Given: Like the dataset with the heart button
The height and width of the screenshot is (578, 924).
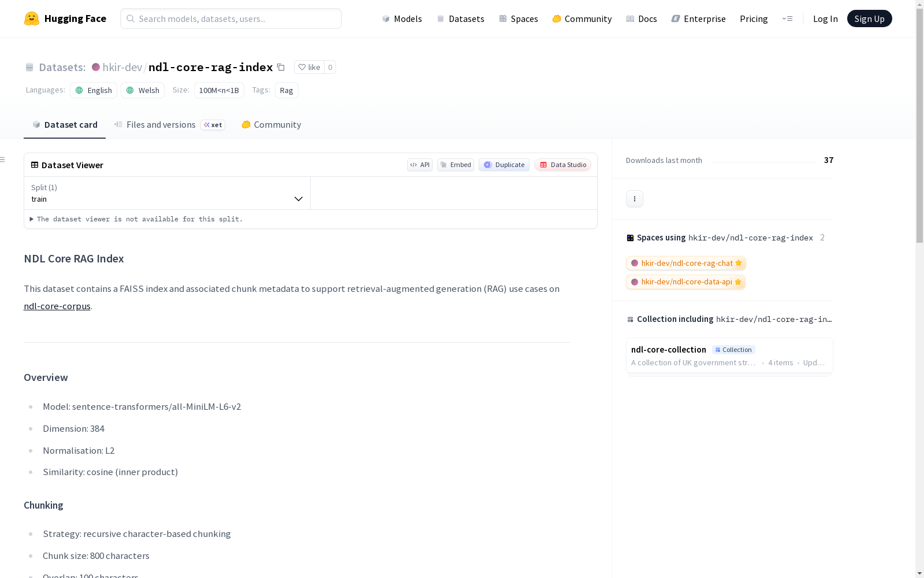Looking at the screenshot, I should (x=309, y=67).
